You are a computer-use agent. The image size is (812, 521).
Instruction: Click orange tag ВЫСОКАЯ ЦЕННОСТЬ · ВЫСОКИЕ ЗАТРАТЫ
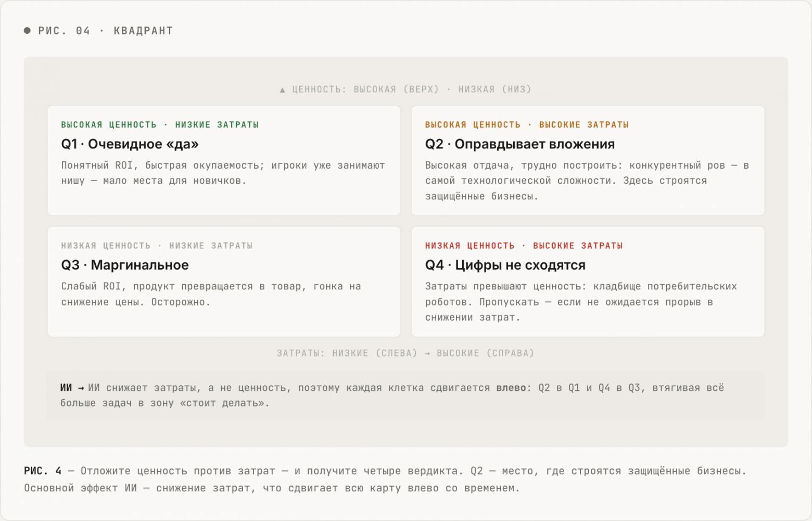coord(527,125)
